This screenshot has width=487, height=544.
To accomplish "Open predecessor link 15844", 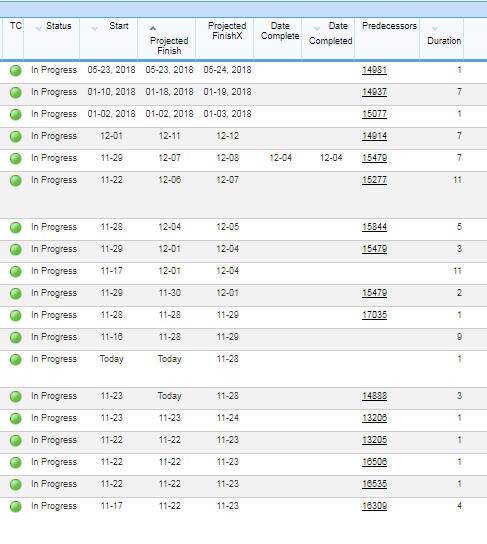I will coord(374,227).
